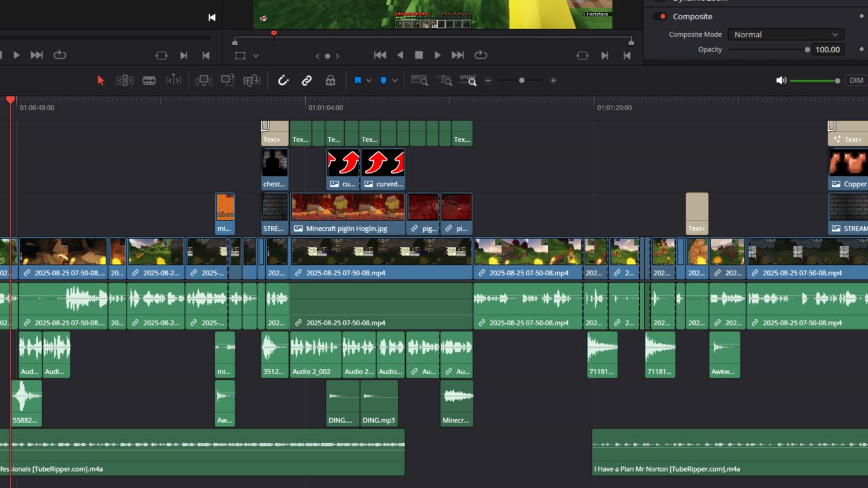This screenshot has height=488, width=868.
Task: Click the Opacity value field 100.00
Action: (828, 49)
